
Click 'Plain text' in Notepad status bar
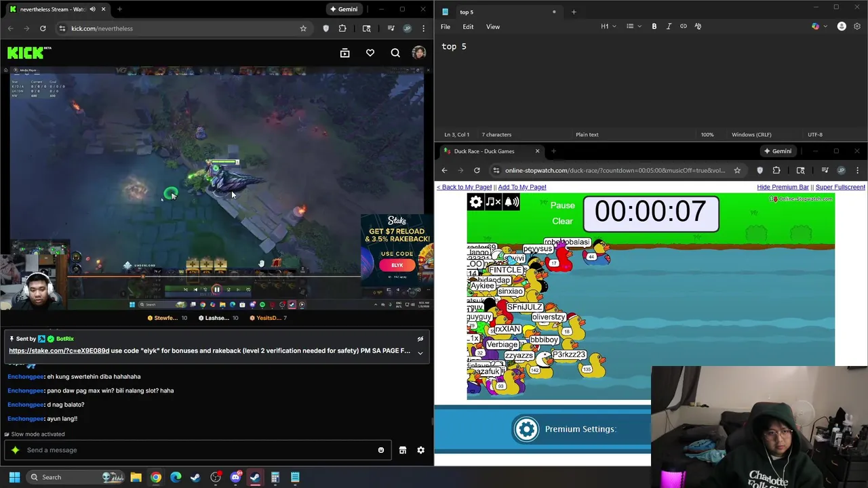587,134
